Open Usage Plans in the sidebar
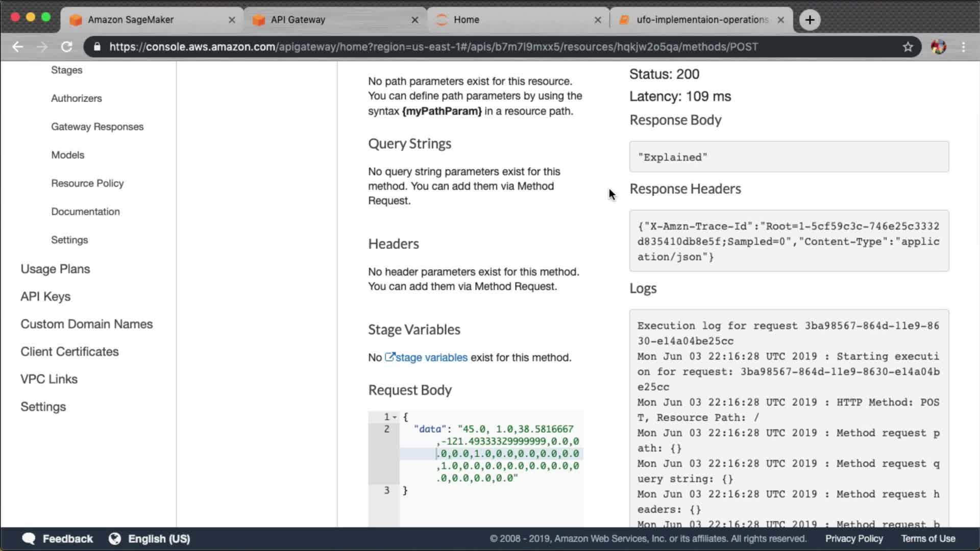This screenshot has width=980, height=551. tap(55, 269)
